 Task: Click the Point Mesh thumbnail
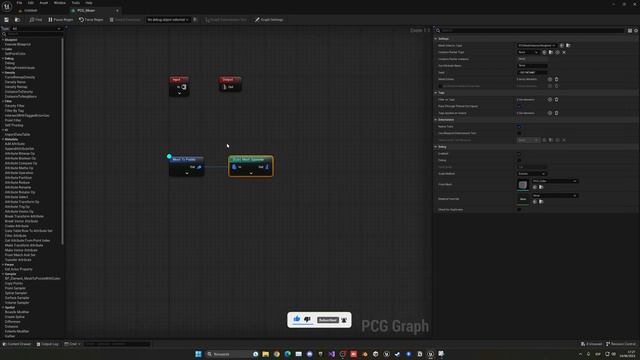click(x=523, y=185)
